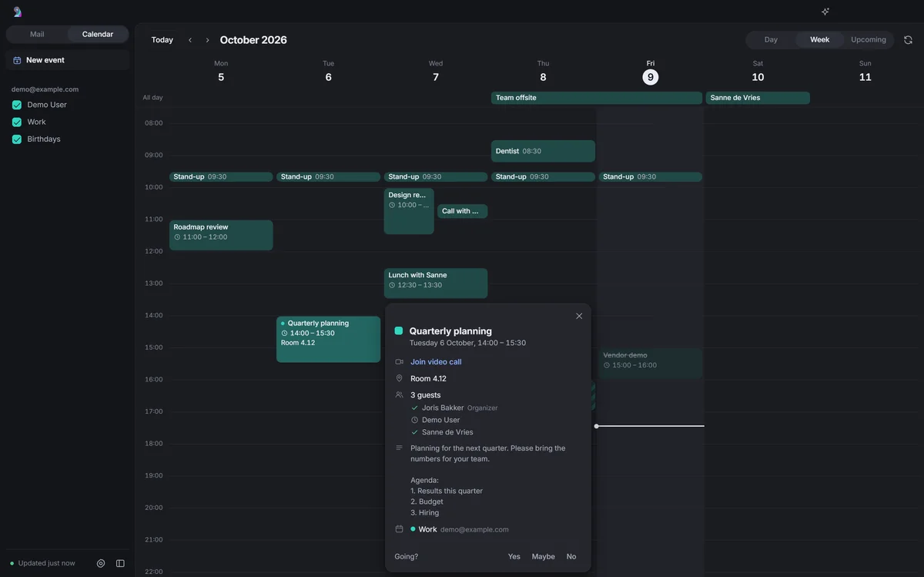Viewport: 924px width, 577px height.
Task: Select the Calendar tab
Action: pyautogui.click(x=98, y=34)
